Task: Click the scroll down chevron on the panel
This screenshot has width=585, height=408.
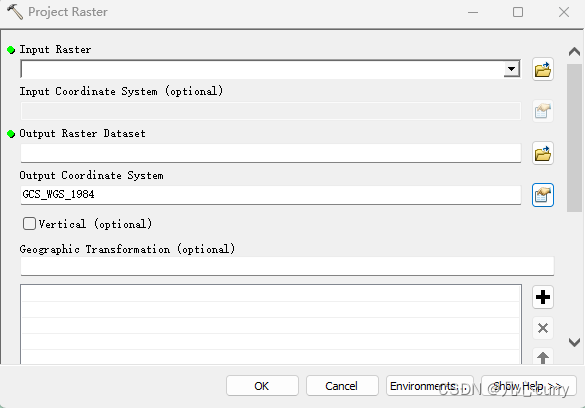Action: 574,342
